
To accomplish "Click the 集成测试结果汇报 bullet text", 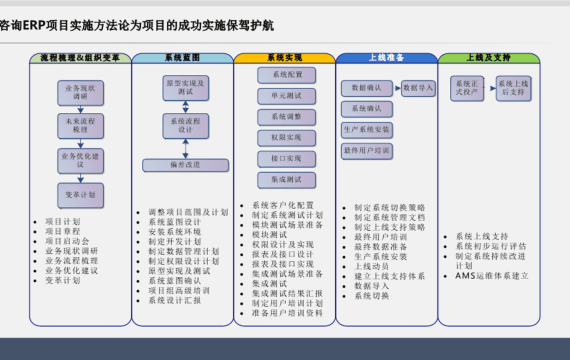I will coord(287,293).
